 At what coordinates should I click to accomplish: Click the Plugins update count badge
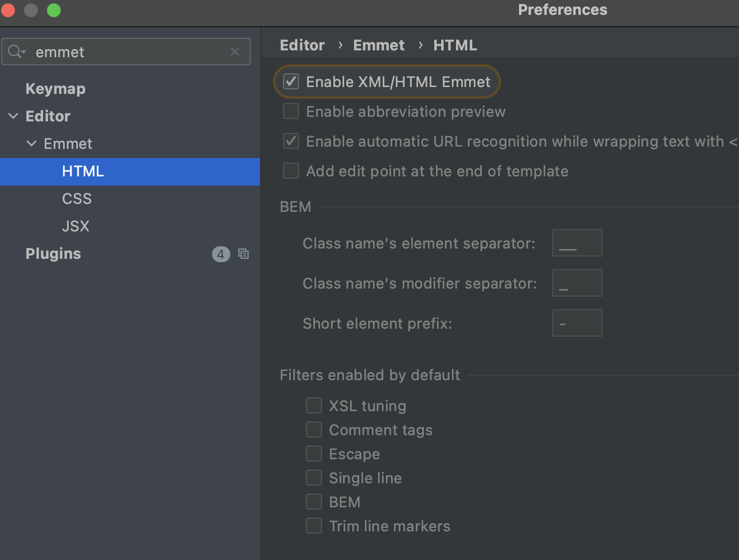[221, 254]
